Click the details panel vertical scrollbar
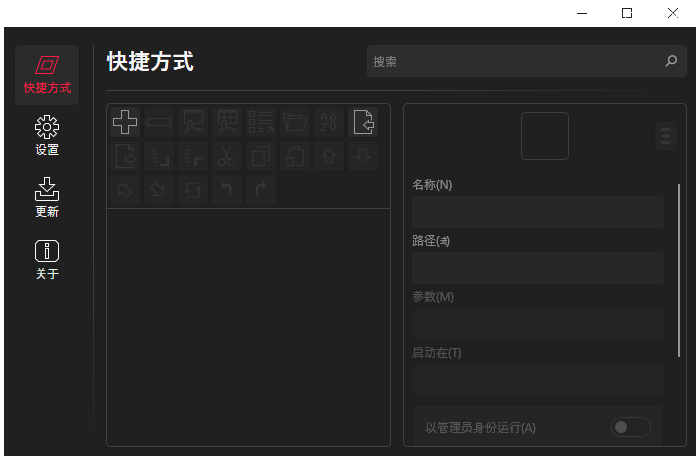Viewport: 700px width, 457px height. point(679,270)
